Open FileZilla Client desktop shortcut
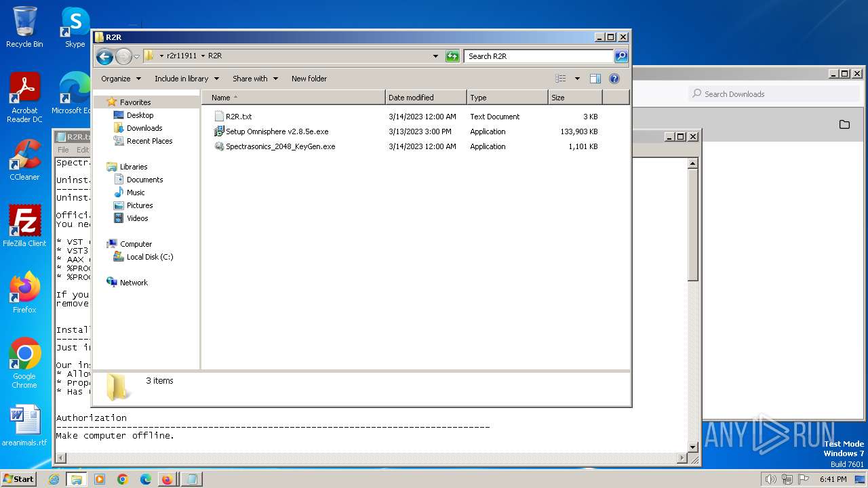The width and height of the screenshot is (868, 488). (x=24, y=226)
